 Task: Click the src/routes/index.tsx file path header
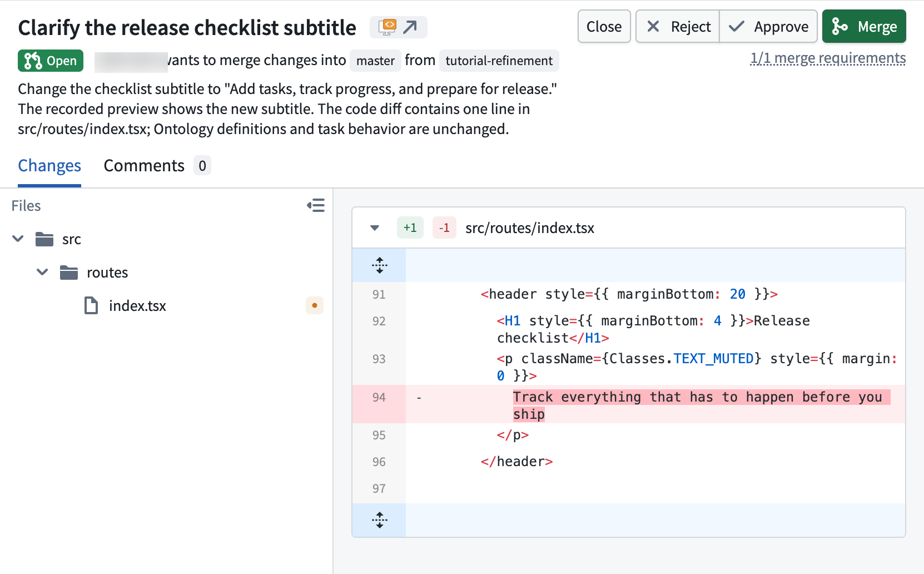point(530,227)
